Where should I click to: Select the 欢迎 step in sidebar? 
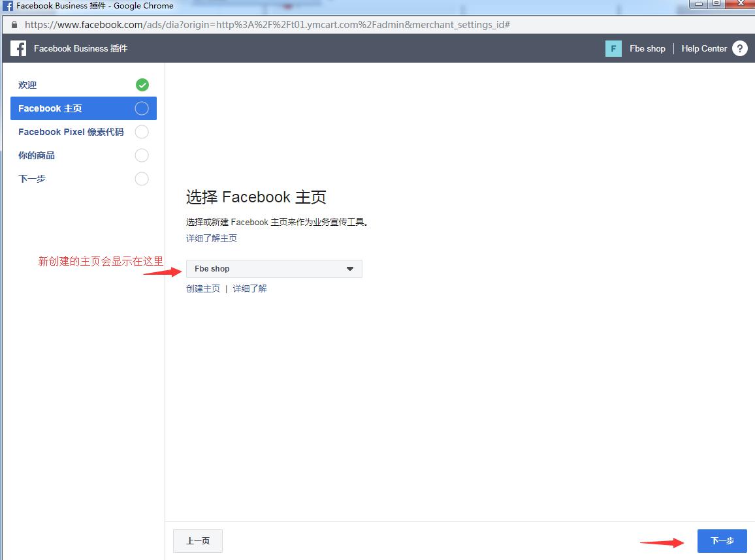tap(27, 85)
